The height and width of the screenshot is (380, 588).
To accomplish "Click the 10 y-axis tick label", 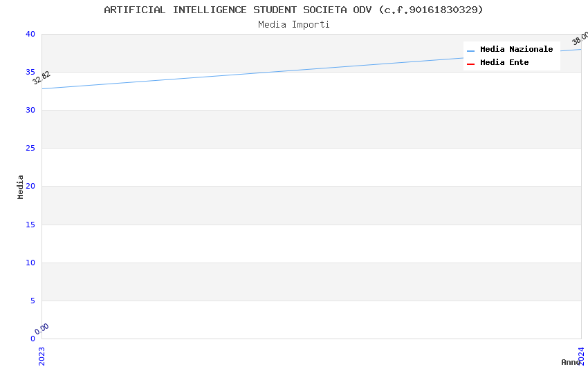I will coord(30,263).
